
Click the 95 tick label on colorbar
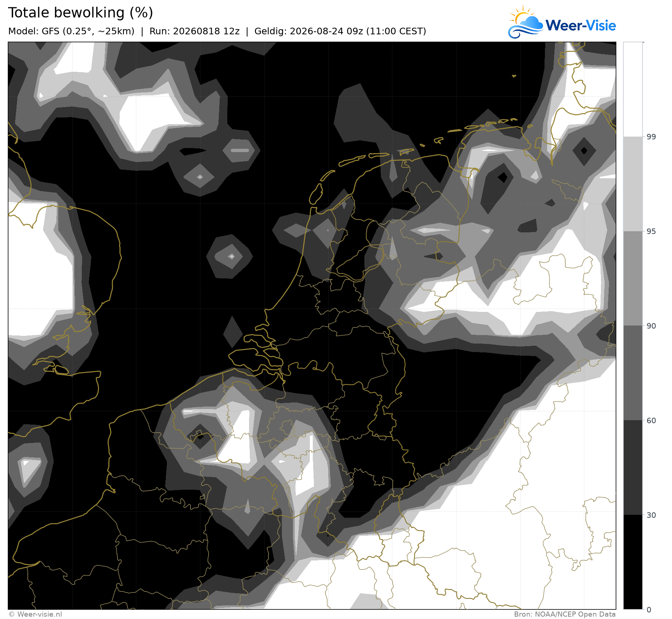click(x=651, y=231)
